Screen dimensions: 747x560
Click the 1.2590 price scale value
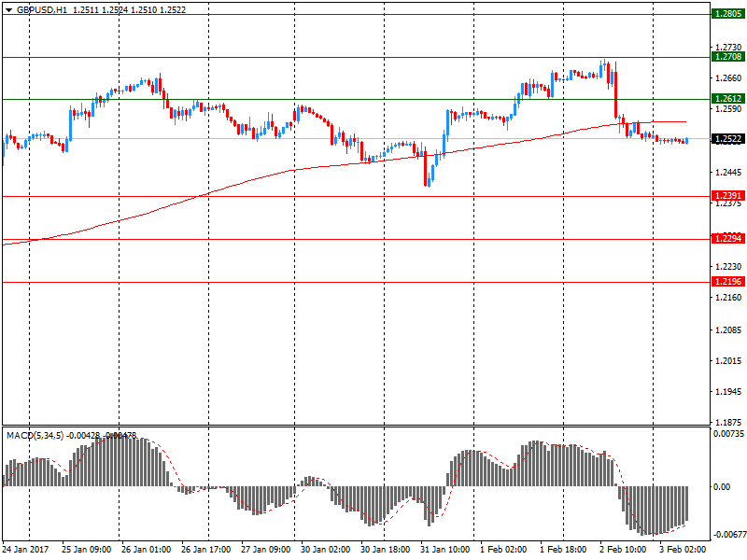pos(728,109)
